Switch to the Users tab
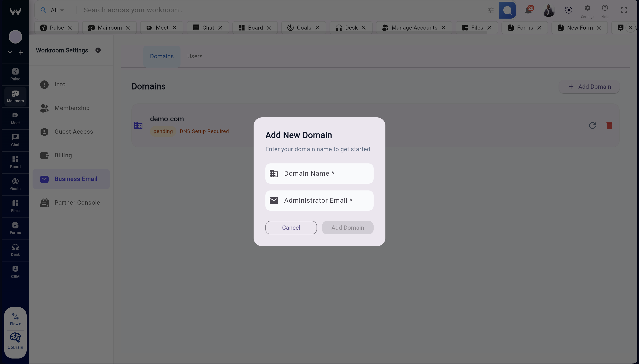The image size is (639, 364). click(194, 56)
